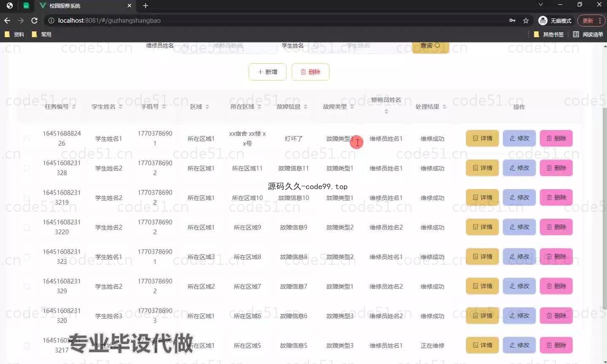This screenshot has height=364, width=607.
Task: Open the 常用 bookmarks folder
Action: click(x=41, y=34)
